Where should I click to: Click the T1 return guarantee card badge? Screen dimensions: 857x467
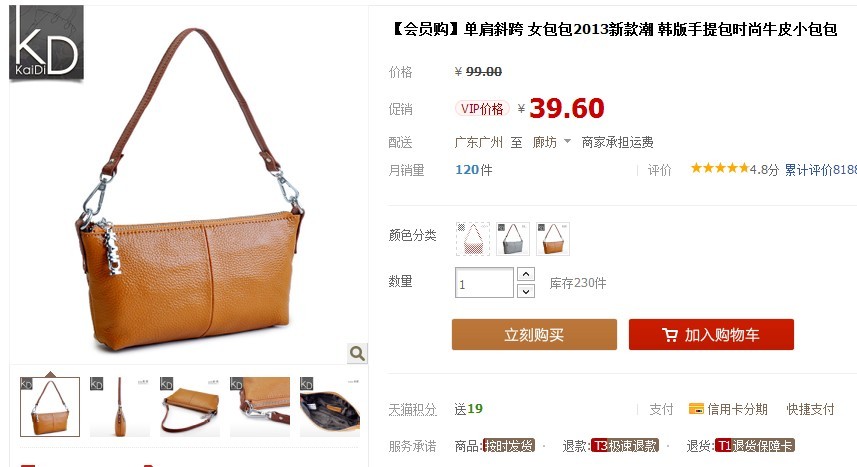click(754, 446)
